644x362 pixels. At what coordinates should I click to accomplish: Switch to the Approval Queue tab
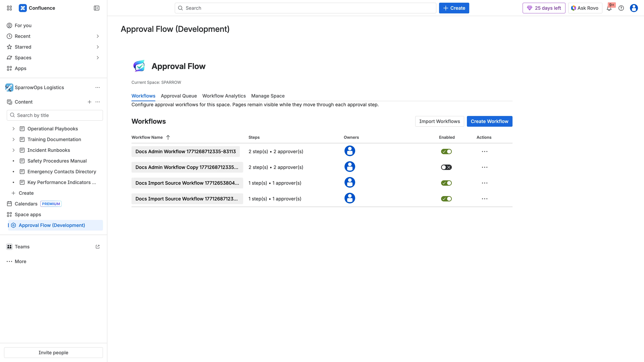pyautogui.click(x=179, y=96)
